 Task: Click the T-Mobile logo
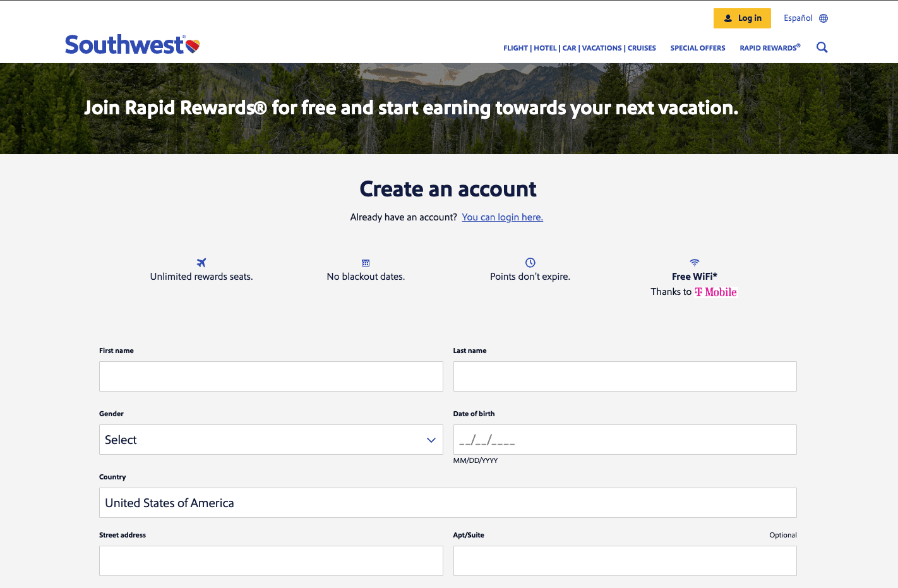pyautogui.click(x=715, y=291)
